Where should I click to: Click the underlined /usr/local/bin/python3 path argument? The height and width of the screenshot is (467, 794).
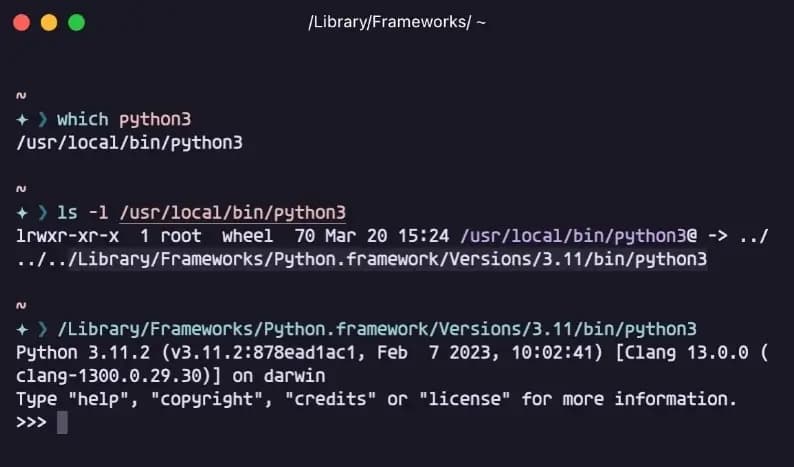point(233,213)
